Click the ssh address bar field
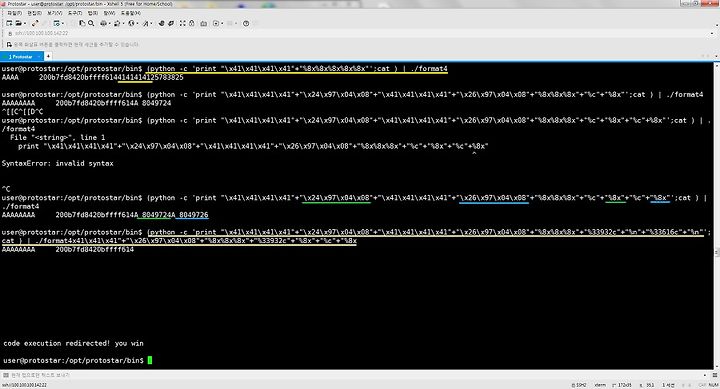 [360, 34]
